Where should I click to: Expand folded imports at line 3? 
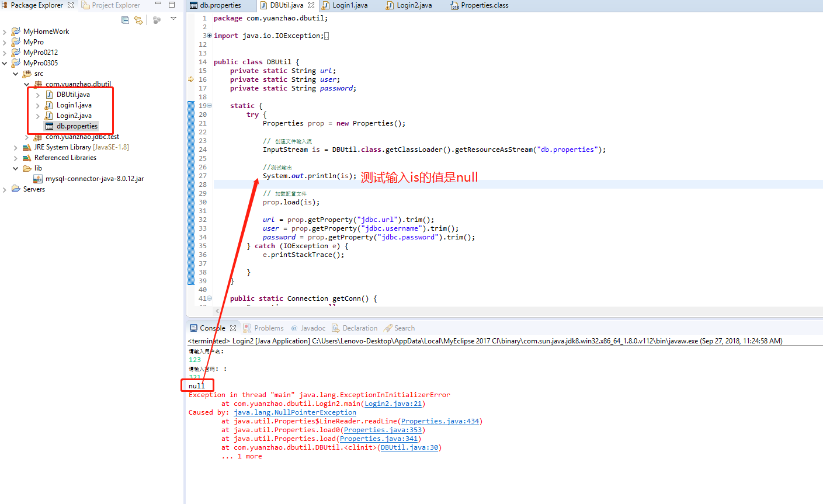tap(210, 36)
